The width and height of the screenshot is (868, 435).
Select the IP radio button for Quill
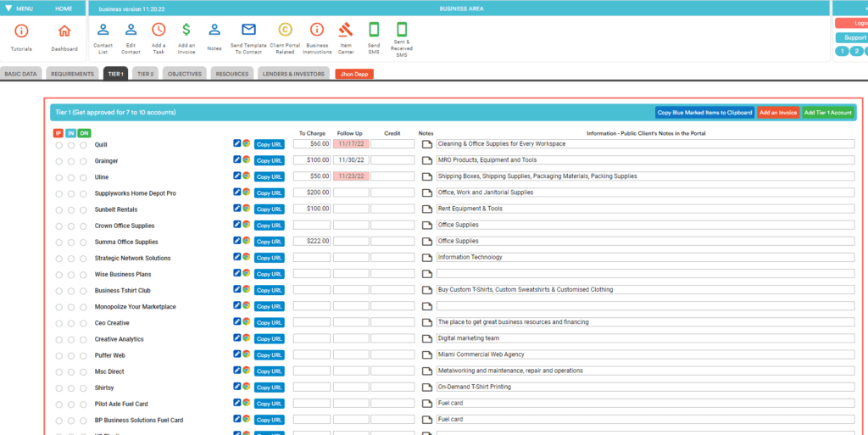click(58, 146)
